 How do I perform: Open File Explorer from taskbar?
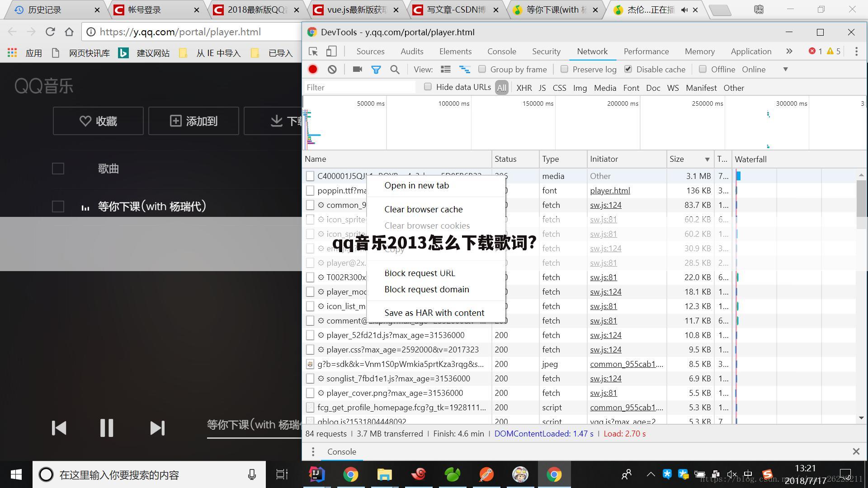tap(384, 474)
